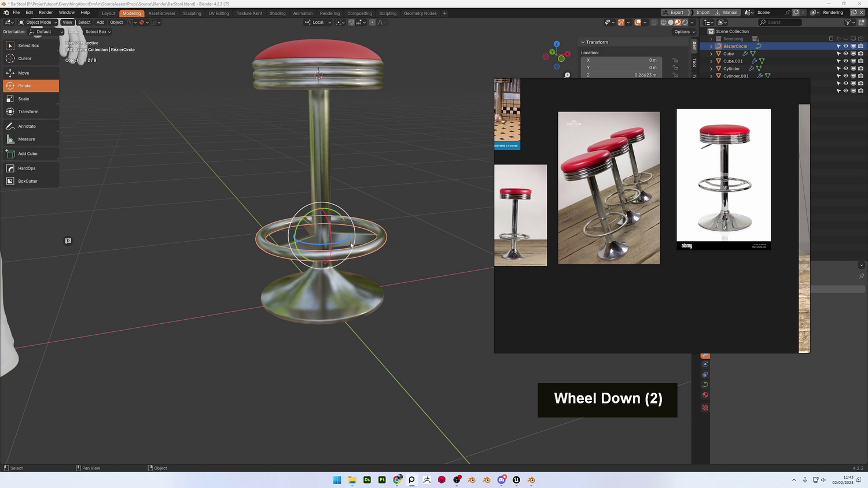Switch to solid viewport shading
Screen dimensions: 868x488
671,23
